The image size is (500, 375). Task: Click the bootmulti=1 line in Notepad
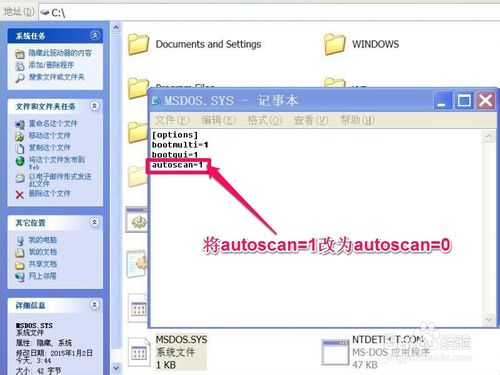[x=180, y=145]
